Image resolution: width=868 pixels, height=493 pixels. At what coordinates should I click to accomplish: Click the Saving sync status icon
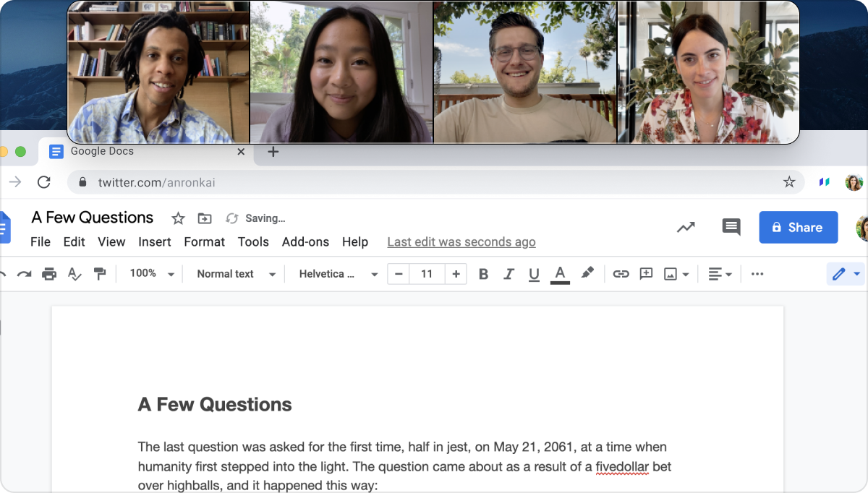click(232, 218)
